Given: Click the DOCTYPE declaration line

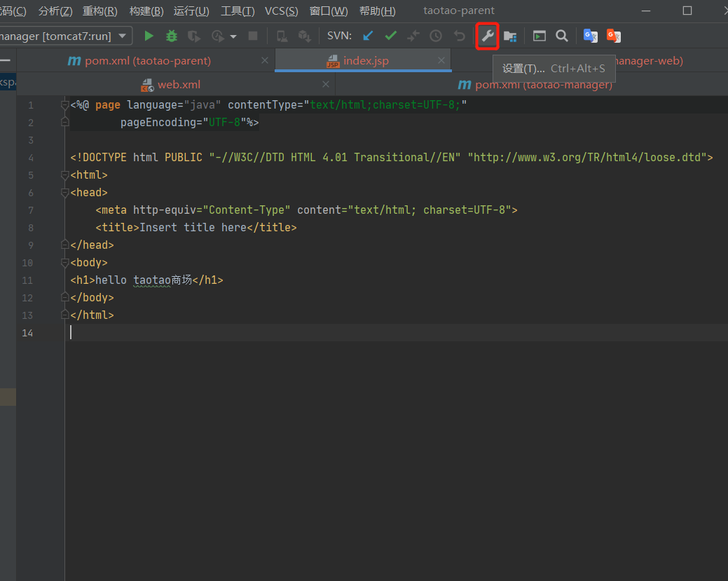Looking at the screenshot, I should [x=392, y=158].
